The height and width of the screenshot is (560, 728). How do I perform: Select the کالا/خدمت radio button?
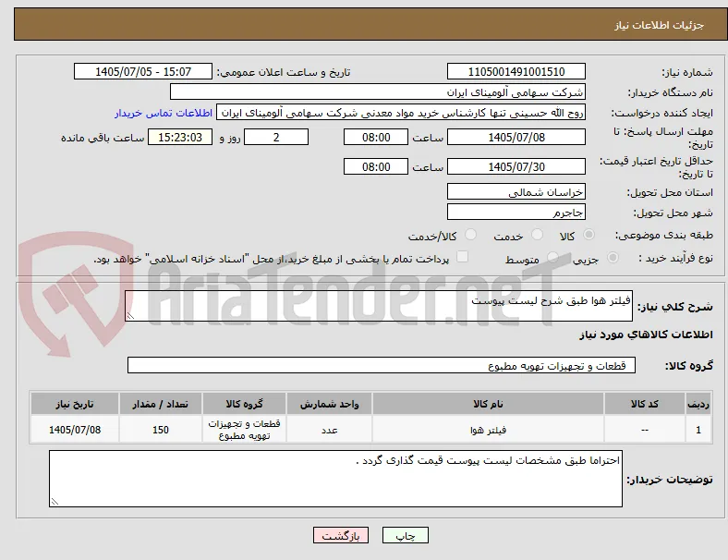click(471, 235)
